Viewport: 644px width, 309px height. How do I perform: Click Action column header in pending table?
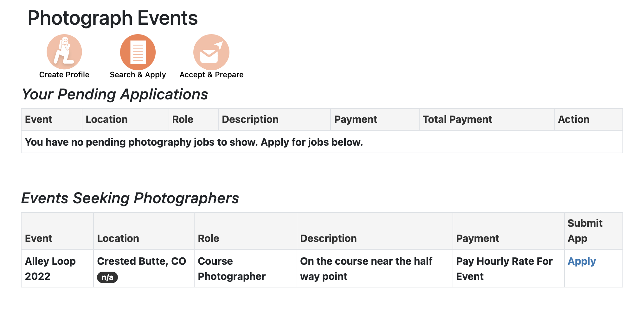click(573, 119)
